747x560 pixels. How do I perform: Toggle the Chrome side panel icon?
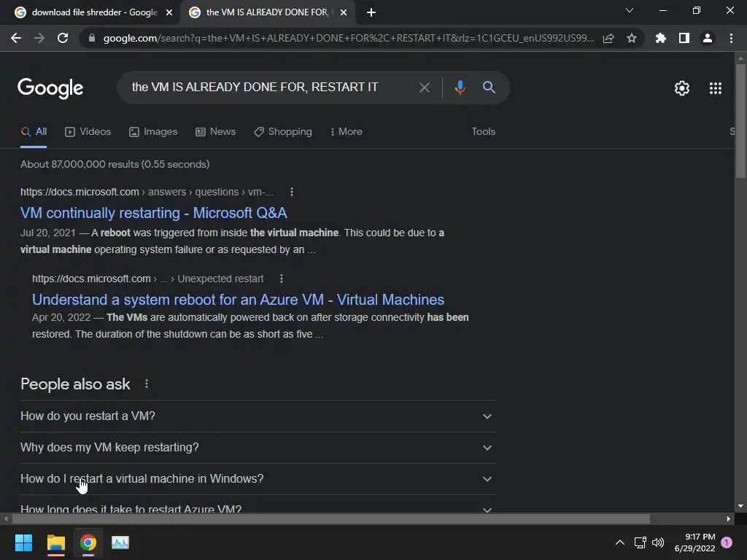(684, 38)
